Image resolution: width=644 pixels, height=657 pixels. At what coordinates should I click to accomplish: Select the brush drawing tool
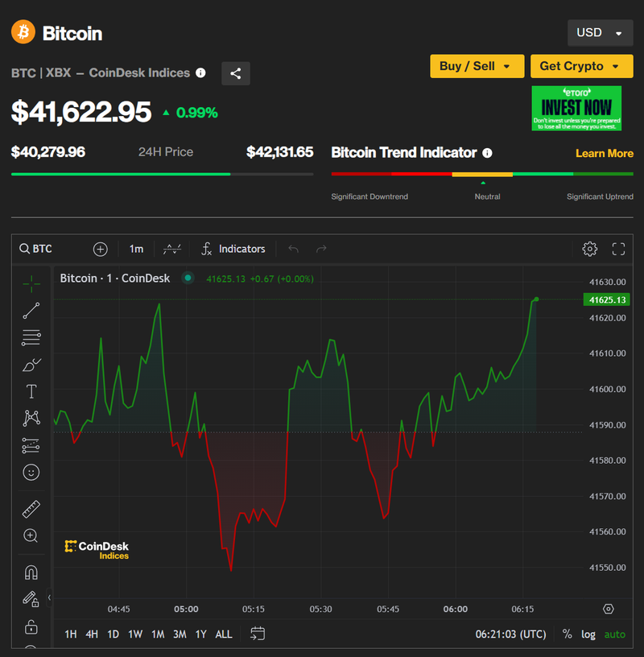31,365
